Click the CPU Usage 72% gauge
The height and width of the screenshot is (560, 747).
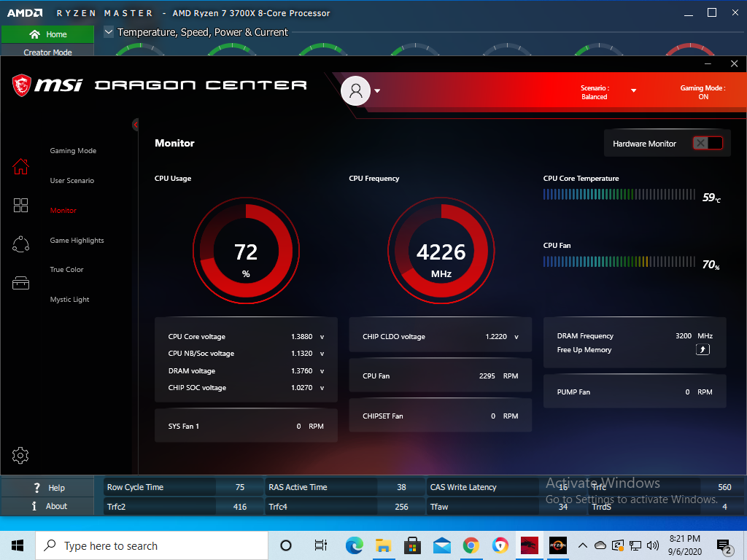(x=246, y=251)
